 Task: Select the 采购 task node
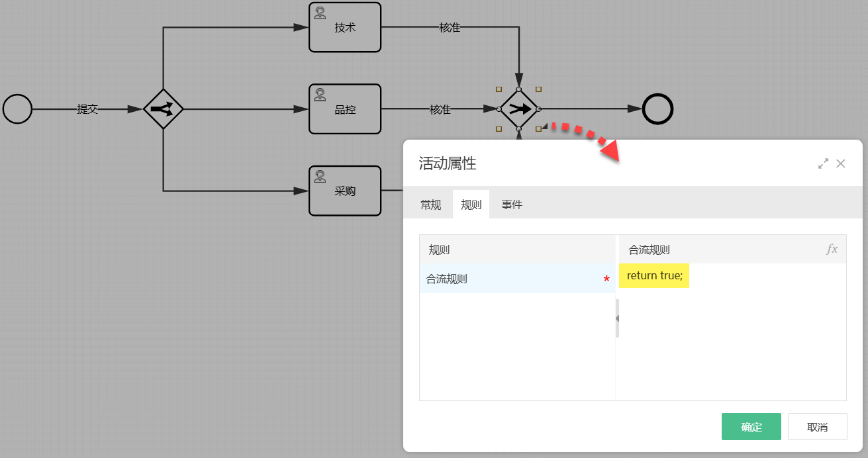click(345, 191)
